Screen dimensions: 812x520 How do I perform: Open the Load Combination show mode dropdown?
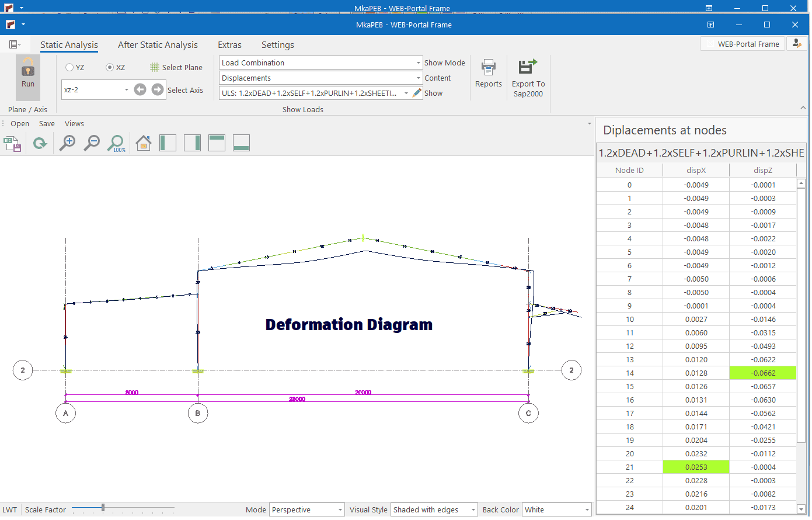pos(418,63)
